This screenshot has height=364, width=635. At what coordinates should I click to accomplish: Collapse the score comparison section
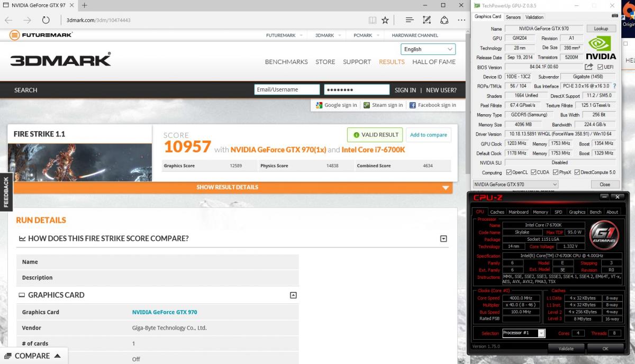coord(443,239)
